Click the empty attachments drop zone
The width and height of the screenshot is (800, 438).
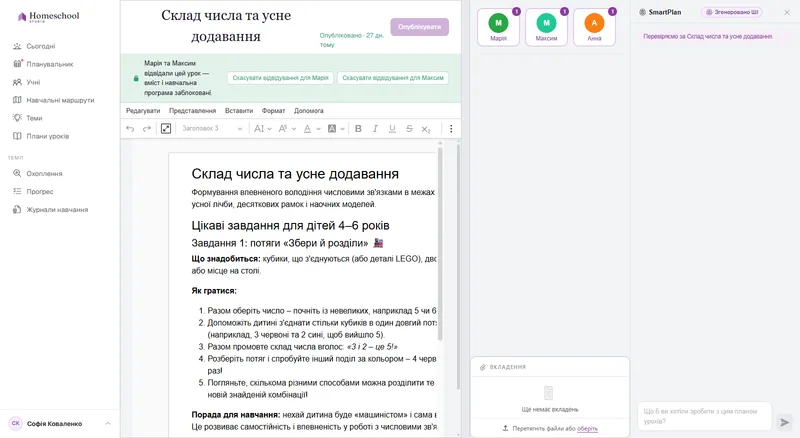coord(550,398)
